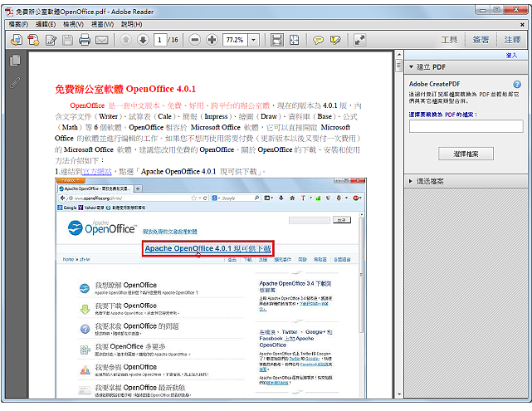Viewport: 532px width, 411px height.
Task: Click the red title 免費辦公室軟體 OpenOffice 4.0.1
Action: (x=125, y=90)
